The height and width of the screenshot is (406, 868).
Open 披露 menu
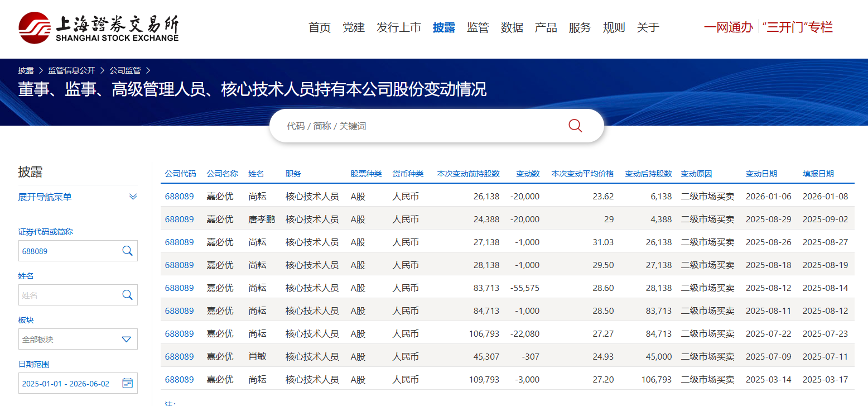click(444, 27)
